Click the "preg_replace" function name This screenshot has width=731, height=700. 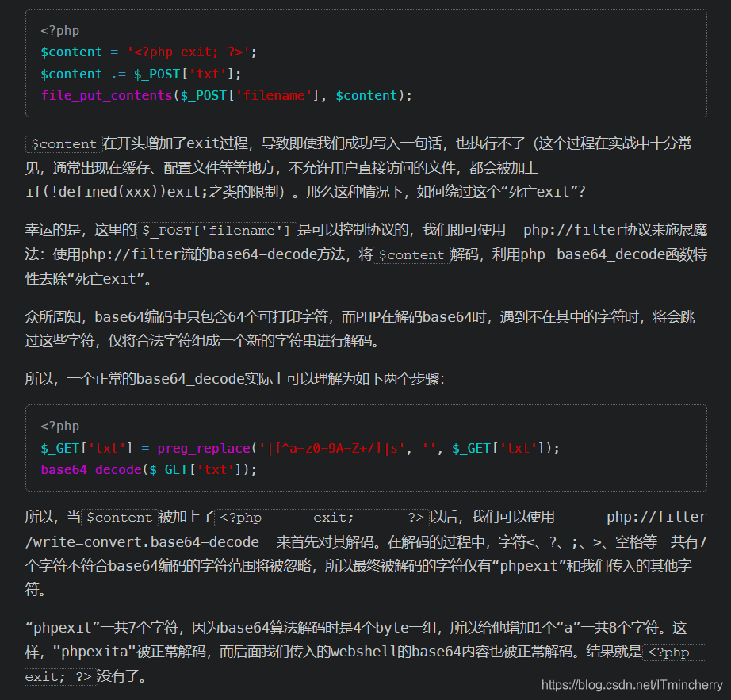coord(204,449)
